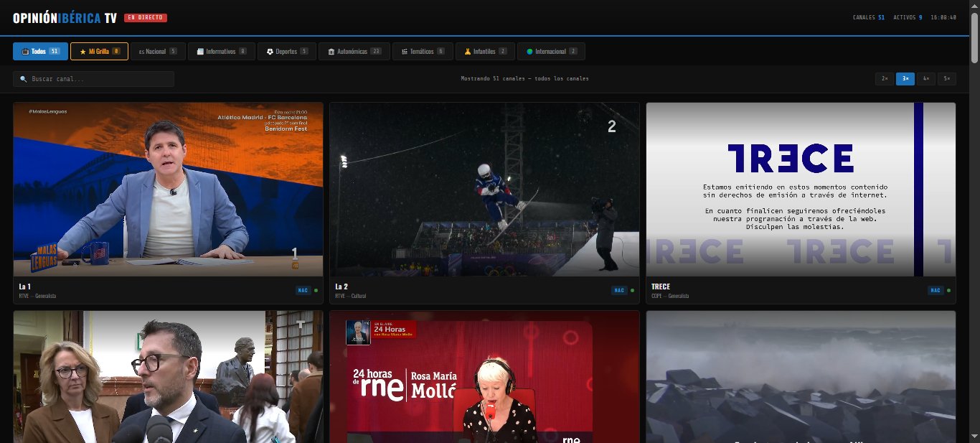Select the Internacional globe filter
980x443 pixels.
pyautogui.click(x=550, y=52)
